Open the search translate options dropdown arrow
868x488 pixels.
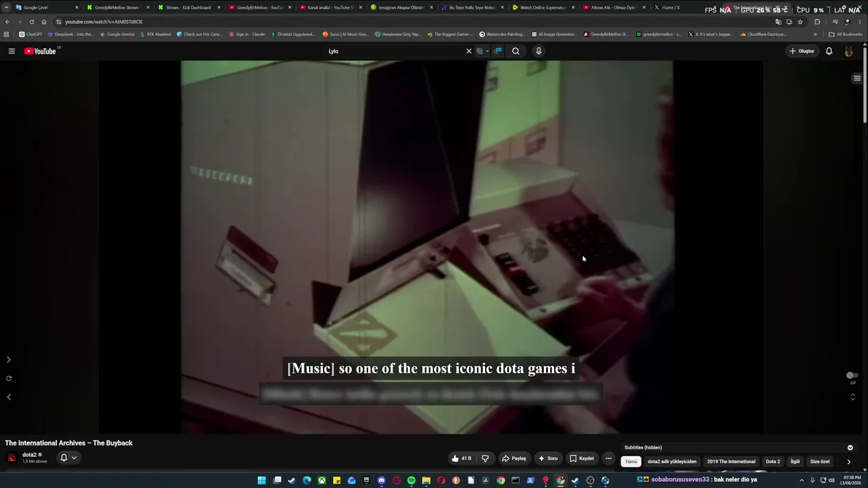[488, 51]
